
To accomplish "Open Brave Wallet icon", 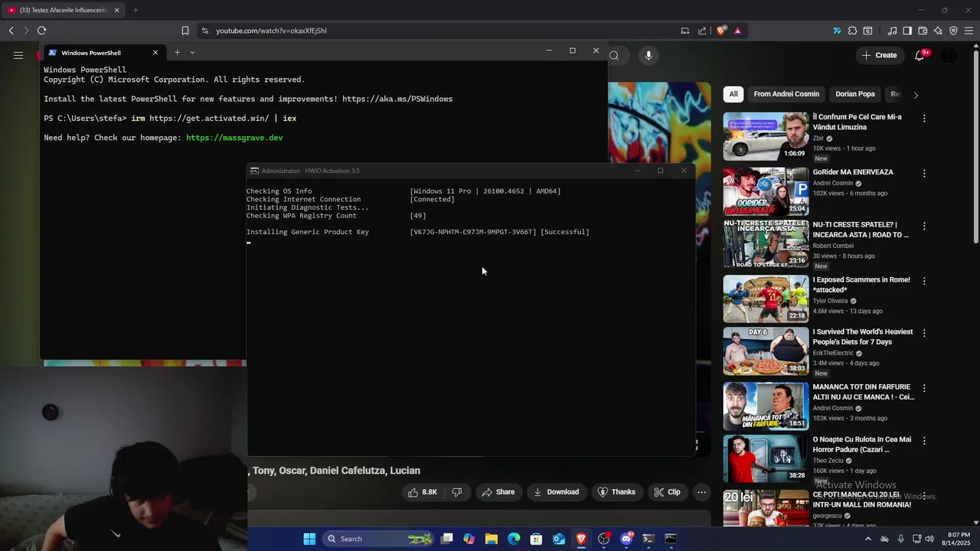I will pos(923,31).
